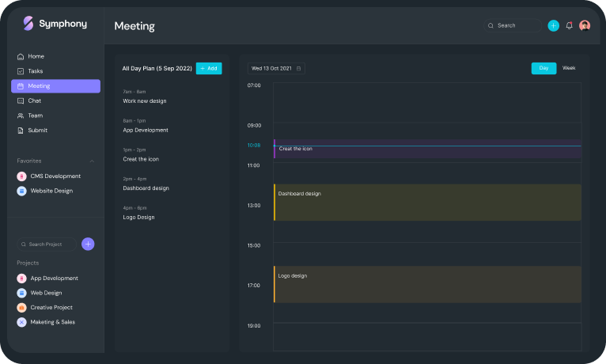Add new project with purple plus button

88,244
